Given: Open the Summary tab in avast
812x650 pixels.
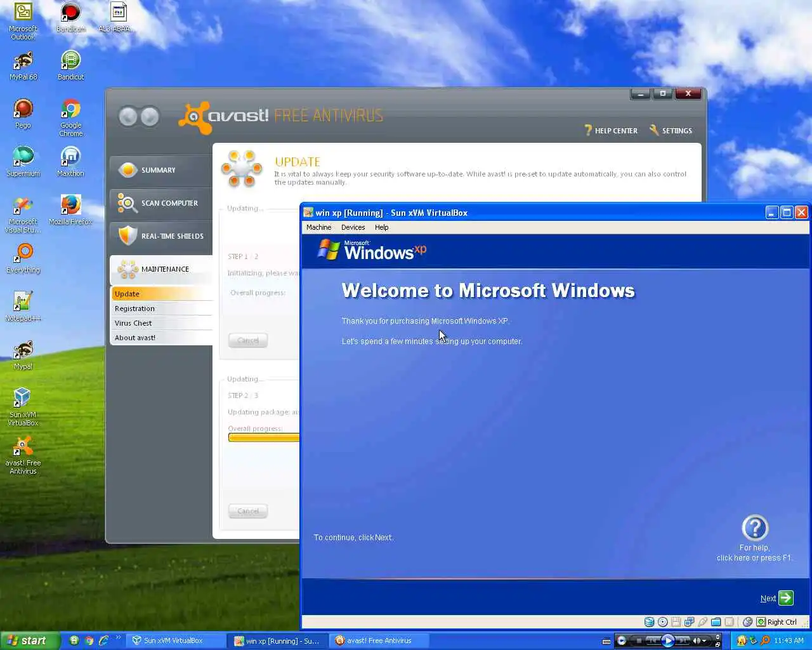Looking at the screenshot, I should (161, 170).
